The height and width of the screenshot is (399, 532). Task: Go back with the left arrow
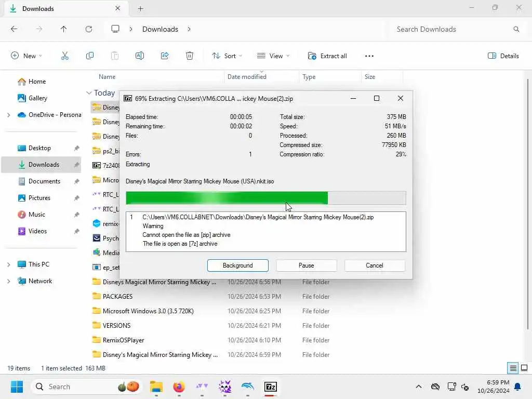(14, 29)
